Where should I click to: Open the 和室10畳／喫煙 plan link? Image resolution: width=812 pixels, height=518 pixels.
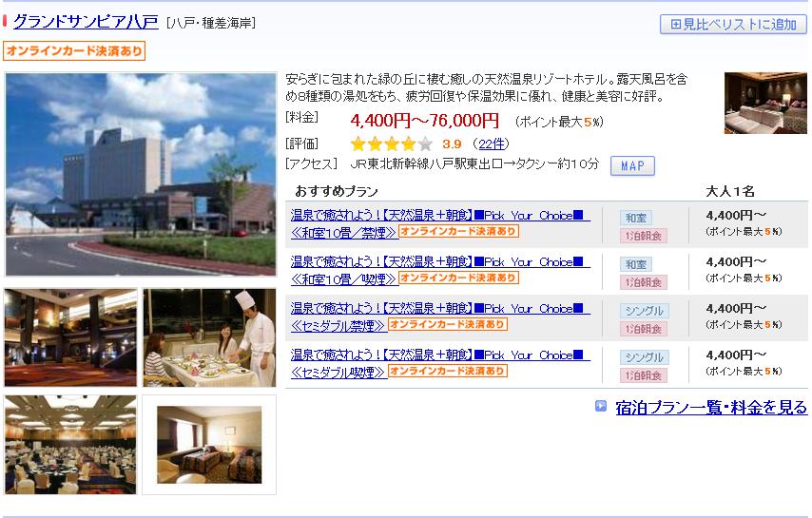click(439, 270)
